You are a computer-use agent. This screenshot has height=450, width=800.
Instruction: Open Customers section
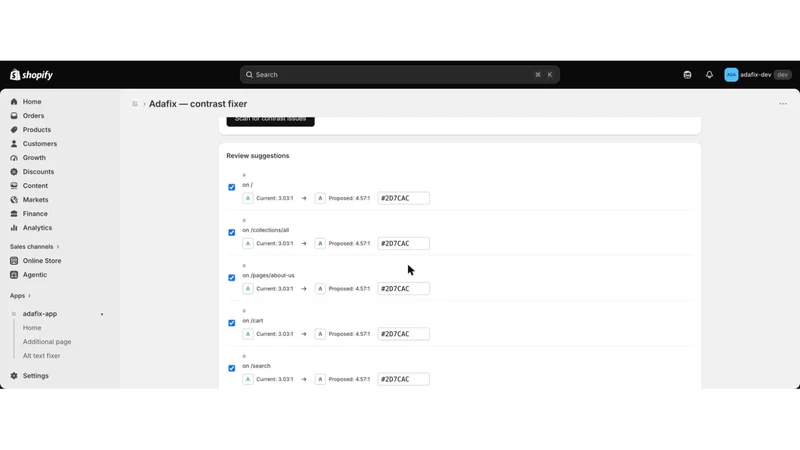click(x=39, y=144)
